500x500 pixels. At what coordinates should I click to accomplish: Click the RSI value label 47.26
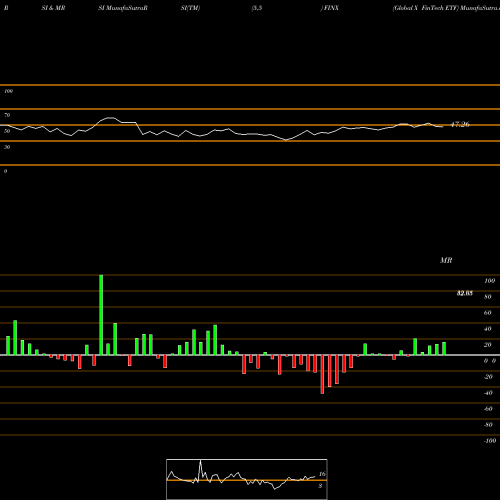460,124
